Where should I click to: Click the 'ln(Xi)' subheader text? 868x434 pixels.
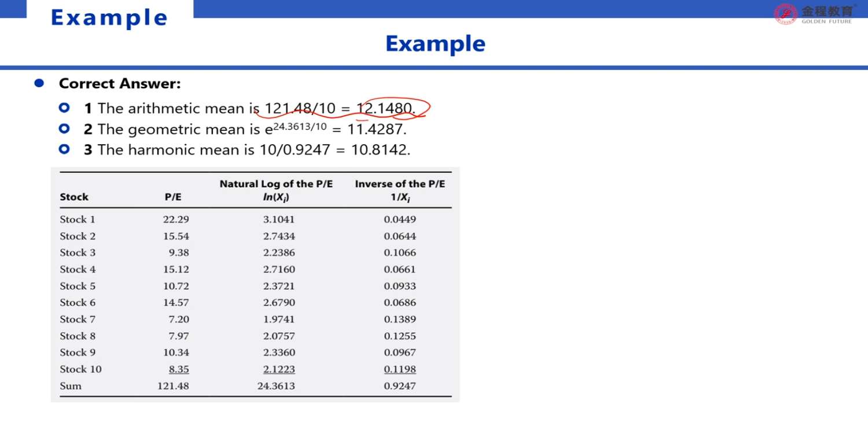click(276, 197)
